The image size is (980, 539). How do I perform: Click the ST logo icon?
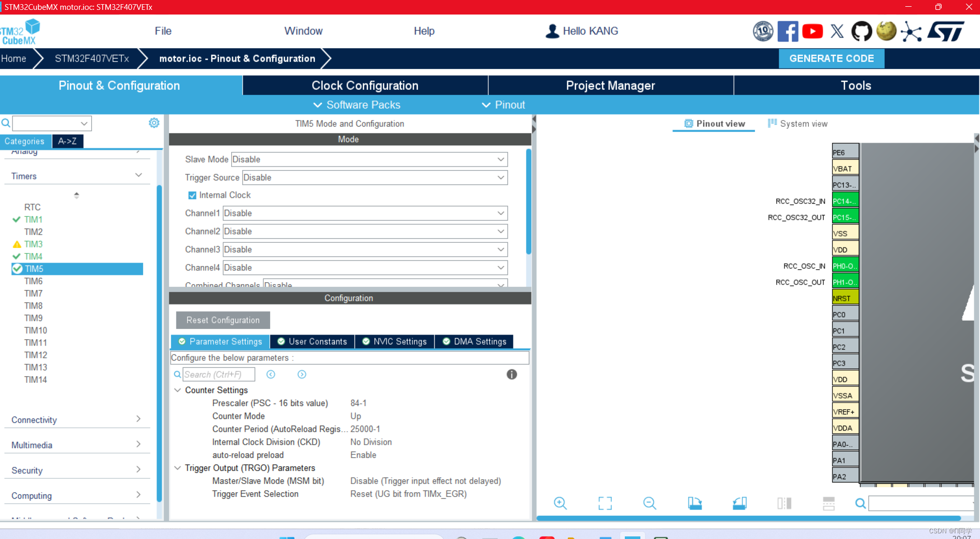(946, 31)
